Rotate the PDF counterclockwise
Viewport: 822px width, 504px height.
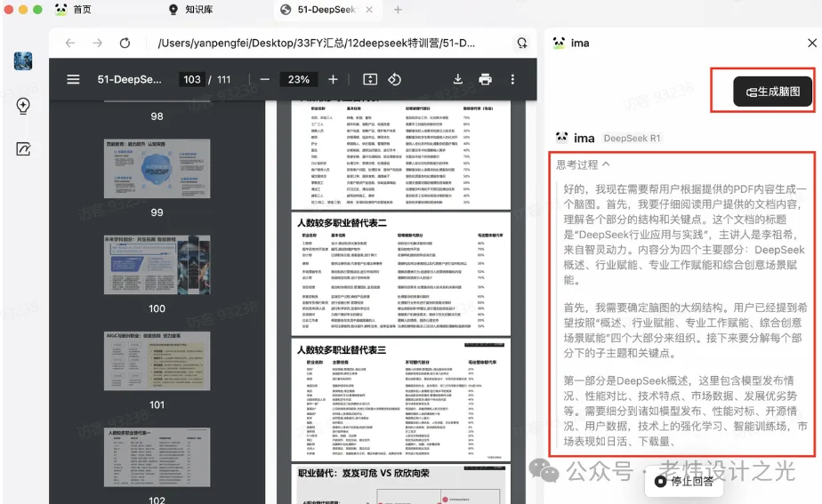coord(394,79)
